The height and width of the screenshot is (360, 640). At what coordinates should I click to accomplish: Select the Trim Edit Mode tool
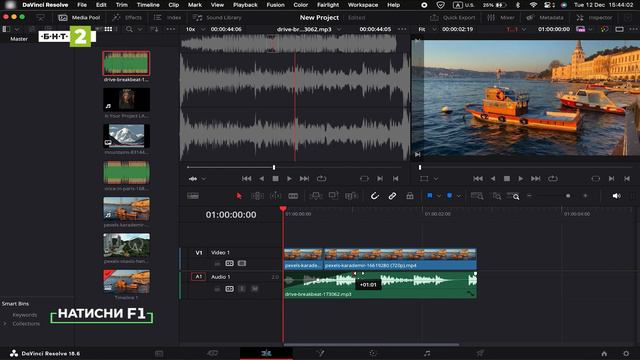pos(257,196)
